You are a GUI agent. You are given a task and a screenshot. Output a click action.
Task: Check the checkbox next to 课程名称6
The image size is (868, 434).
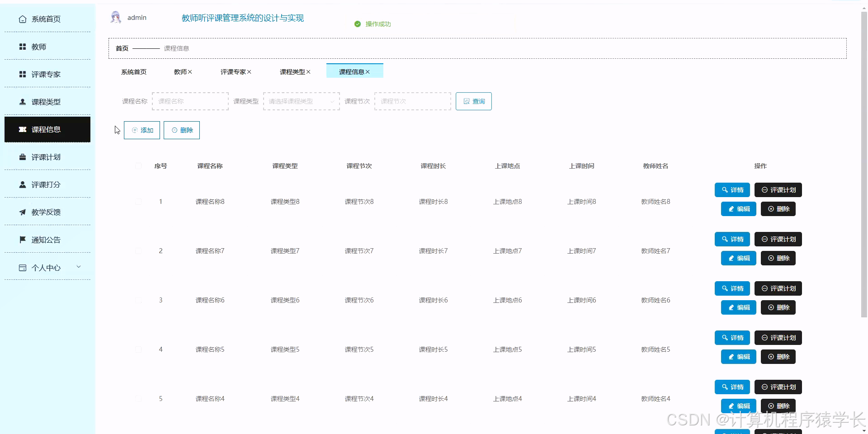click(x=138, y=300)
